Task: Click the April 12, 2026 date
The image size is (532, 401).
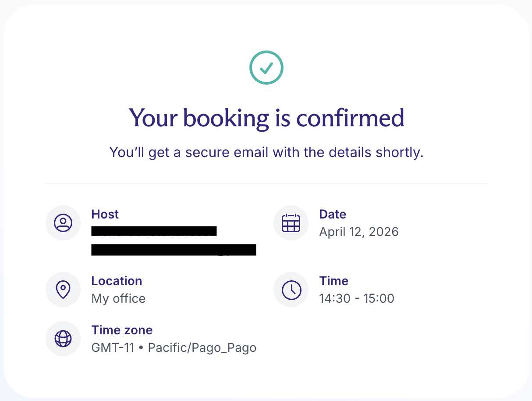Action: [359, 232]
